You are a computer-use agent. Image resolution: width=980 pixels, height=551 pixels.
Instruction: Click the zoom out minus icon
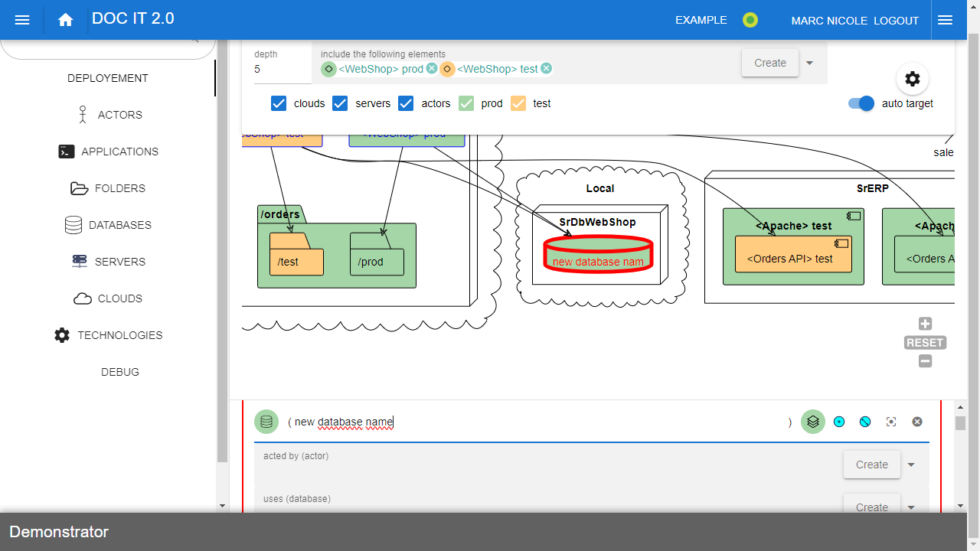(925, 361)
